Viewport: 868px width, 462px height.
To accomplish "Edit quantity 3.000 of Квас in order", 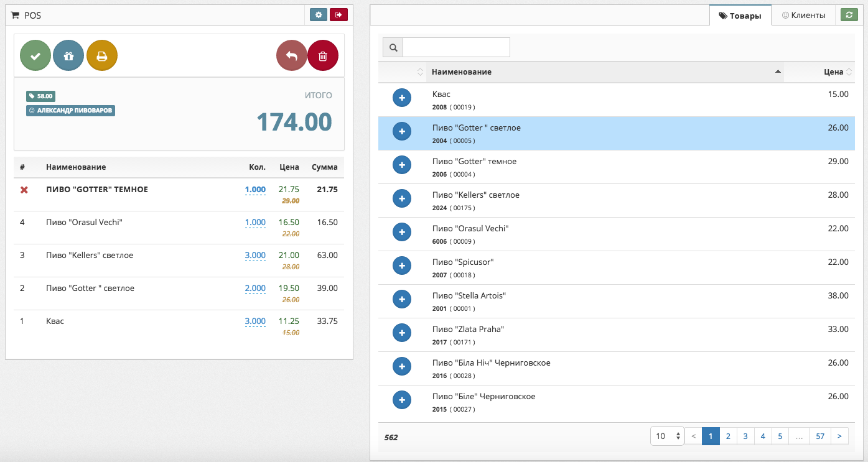I will point(255,321).
